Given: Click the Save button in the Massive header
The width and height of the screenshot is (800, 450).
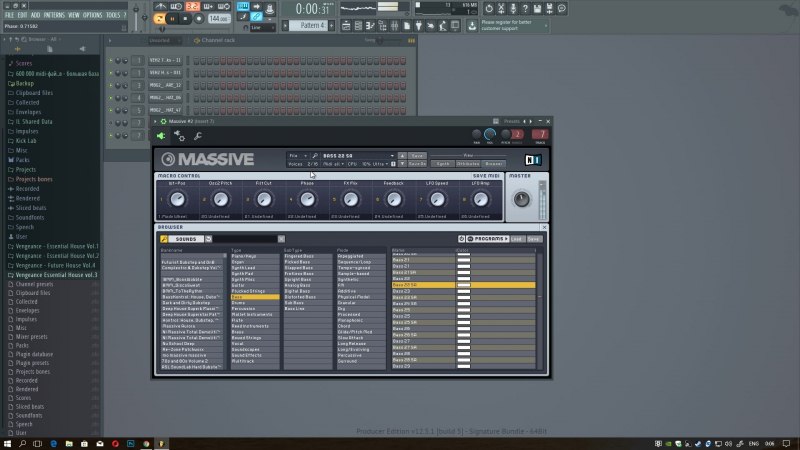Looking at the screenshot, I should (x=417, y=156).
